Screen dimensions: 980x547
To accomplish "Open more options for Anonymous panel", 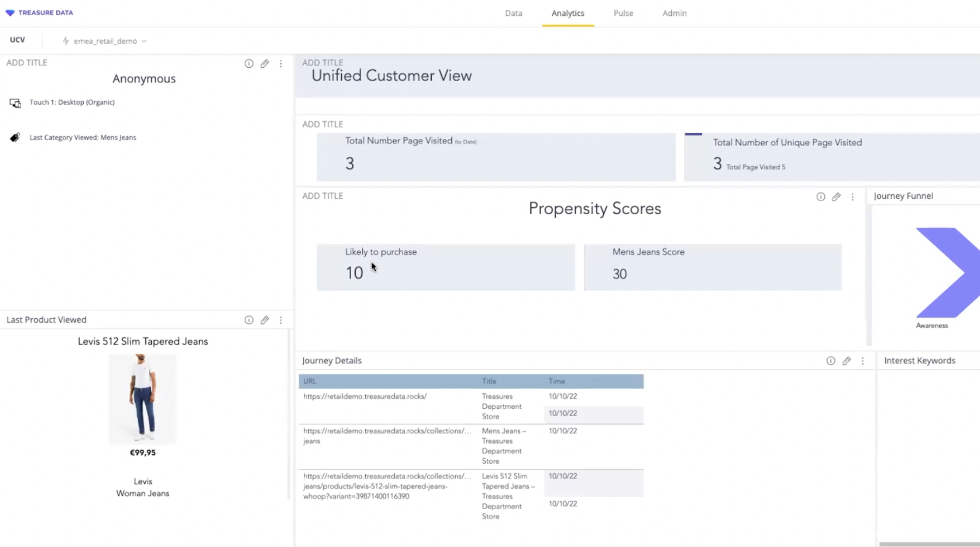I will click(281, 64).
